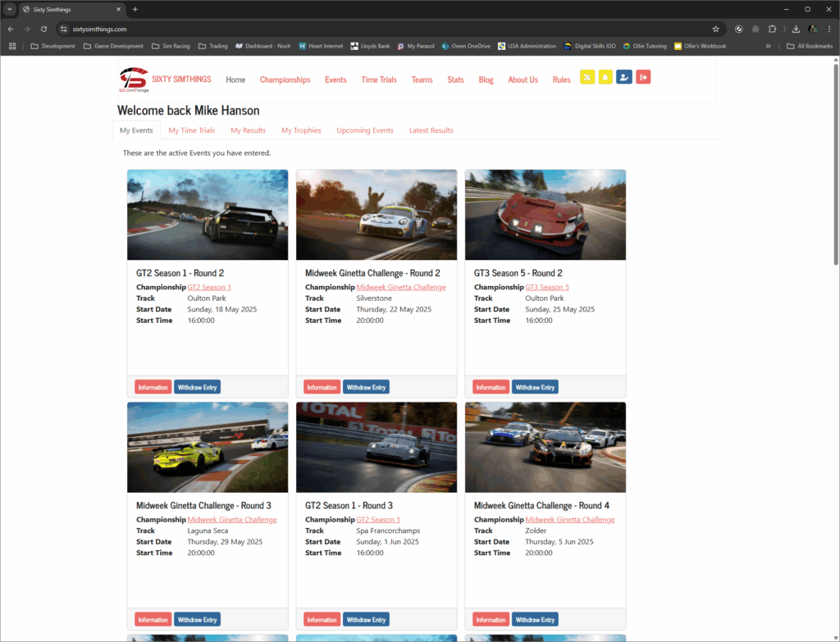Image resolution: width=840 pixels, height=642 pixels.
Task: Click the yellow car image on Round 3 card
Action: coord(208,447)
